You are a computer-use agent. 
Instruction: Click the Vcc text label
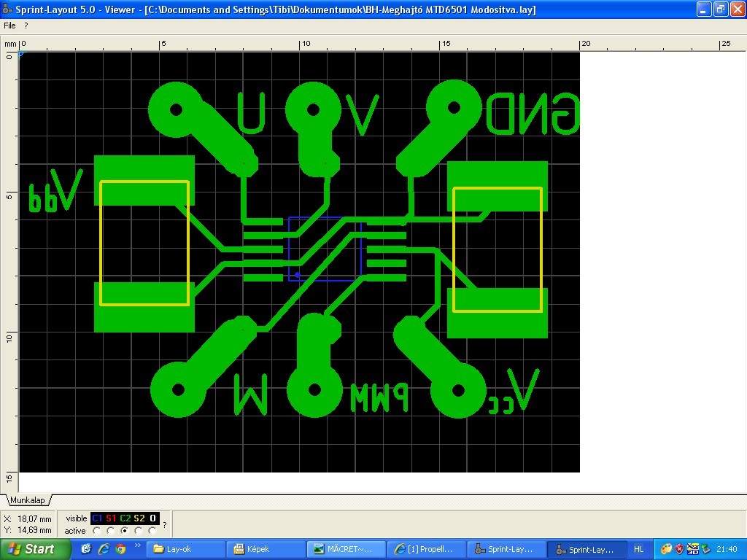click(x=514, y=392)
